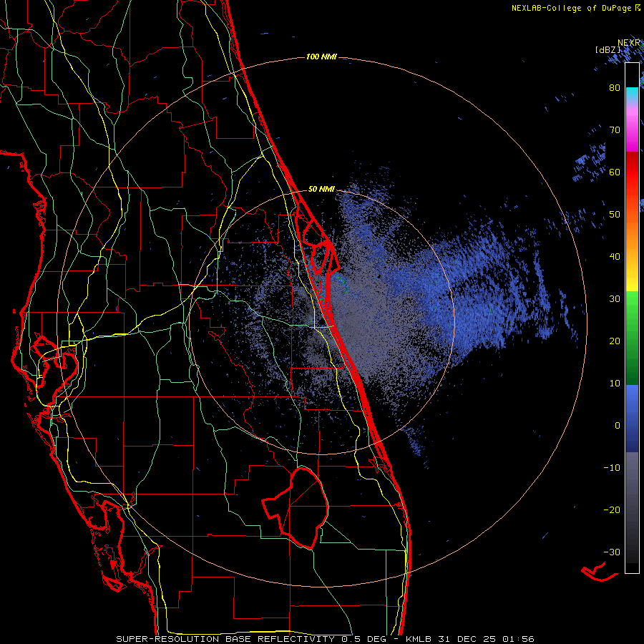Click the 60 value on the dBZ scale

tap(615, 172)
